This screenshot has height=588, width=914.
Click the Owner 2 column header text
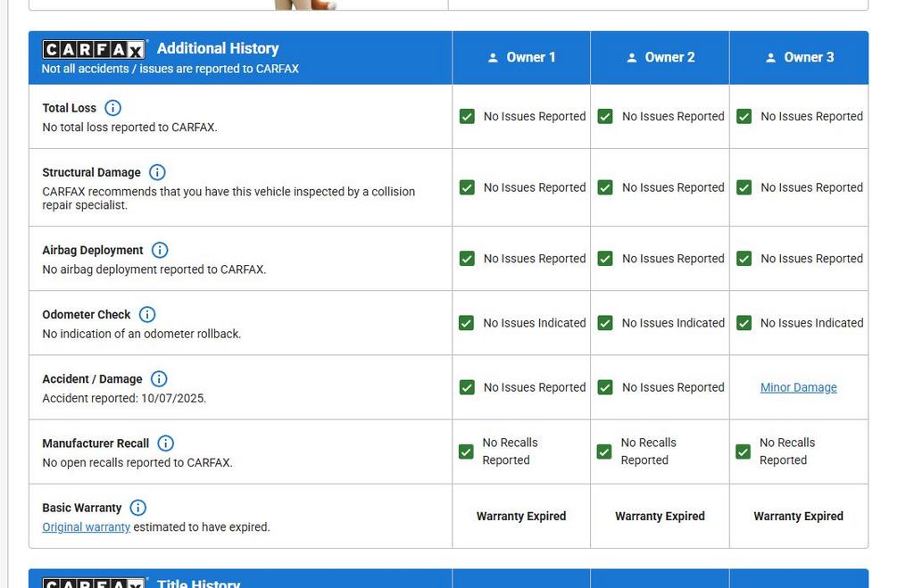tap(669, 57)
